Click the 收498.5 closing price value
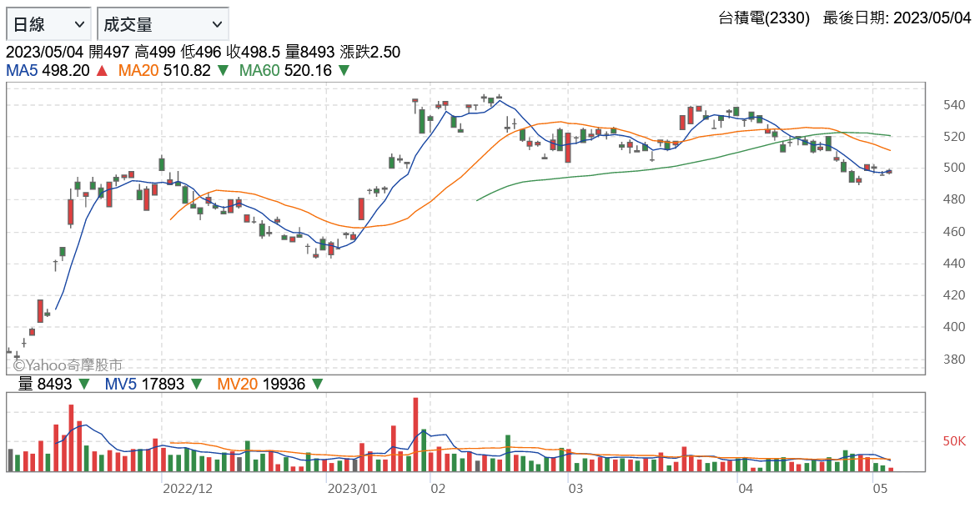 pyautogui.click(x=253, y=52)
